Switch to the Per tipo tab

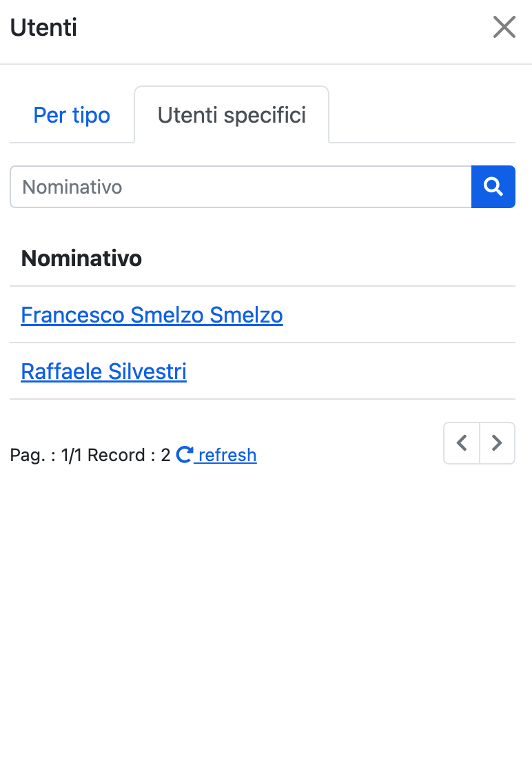[72, 114]
